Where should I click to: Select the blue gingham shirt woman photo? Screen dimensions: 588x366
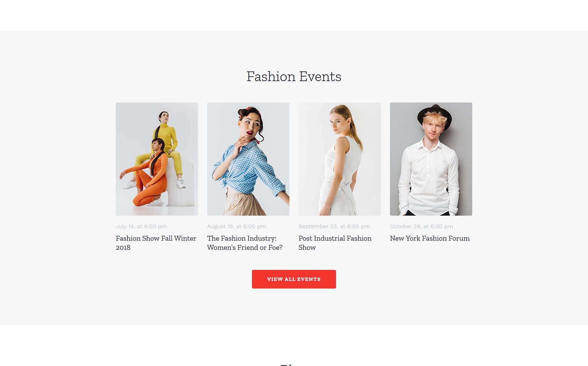[248, 159]
